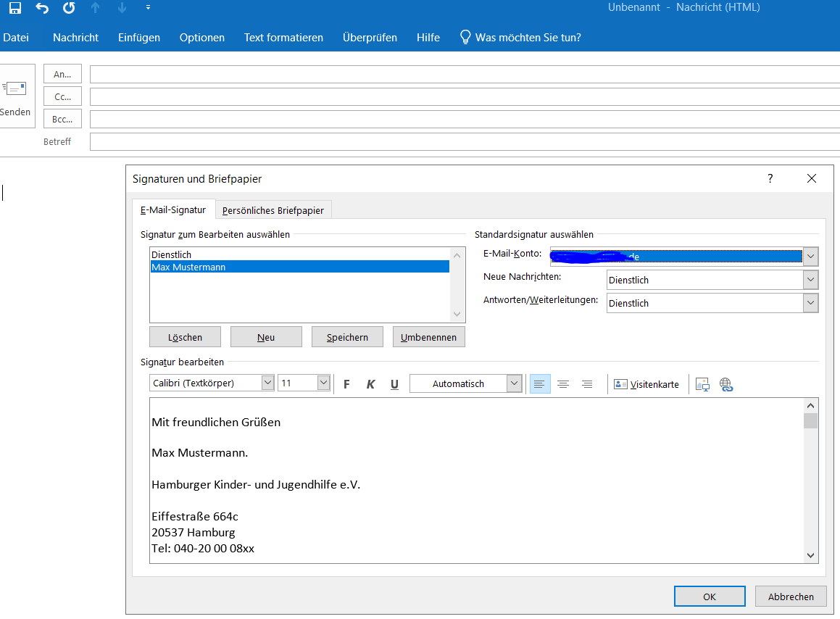The height and width of the screenshot is (619, 840).
Task: Switch to Persönliches Briefpapier tab
Action: 273,210
